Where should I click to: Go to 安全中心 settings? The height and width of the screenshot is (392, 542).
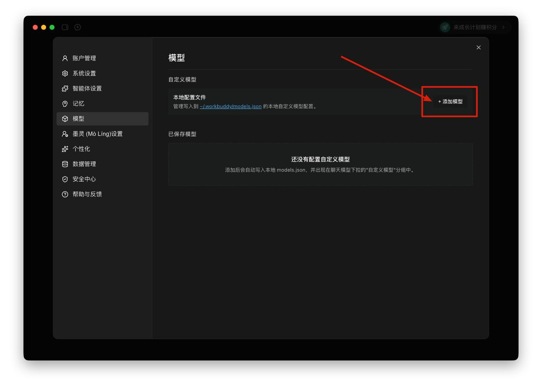coord(103,179)
